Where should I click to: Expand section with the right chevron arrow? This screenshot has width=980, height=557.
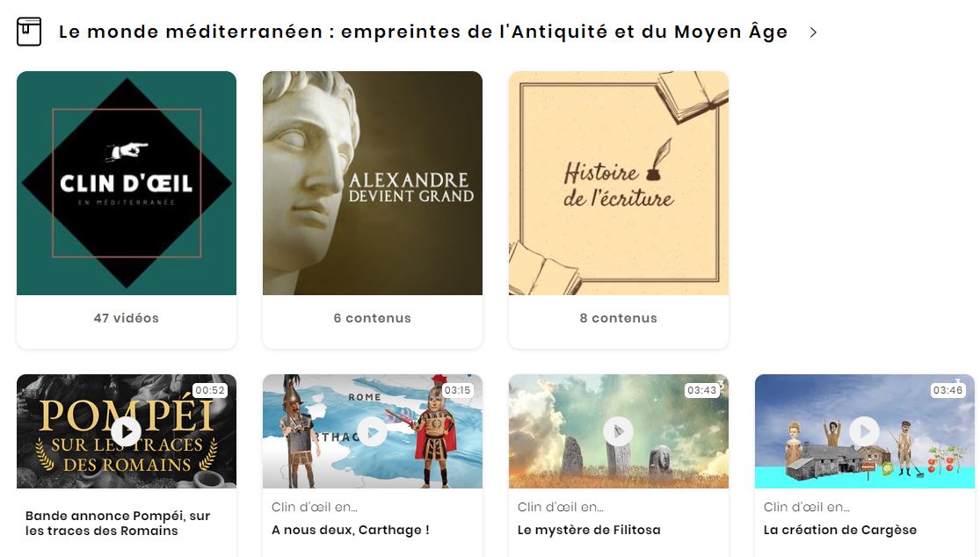(x=813, y=33)
